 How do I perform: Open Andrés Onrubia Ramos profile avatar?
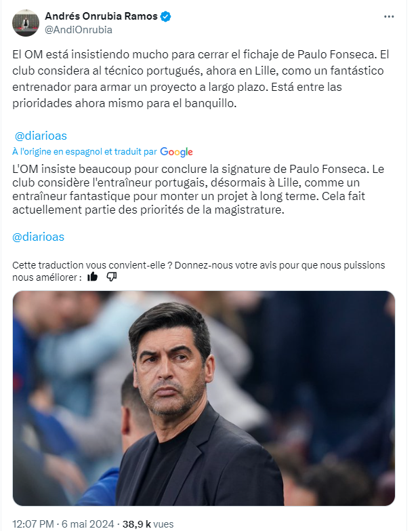pyautogui.click(x=26, y=23)
